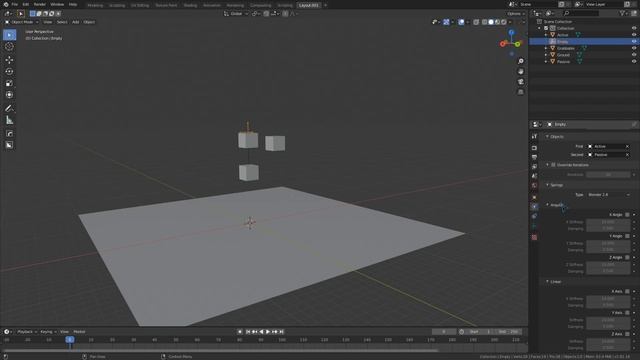Select the Select Box tool
Image resolution: width=640 pixels, height=360 pixels.
9,35
